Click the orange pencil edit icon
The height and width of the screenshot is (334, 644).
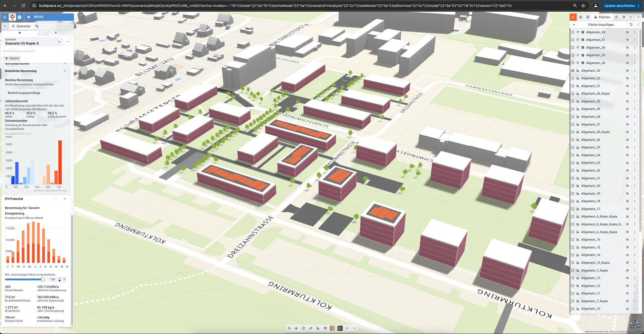(x=573, y=17)
